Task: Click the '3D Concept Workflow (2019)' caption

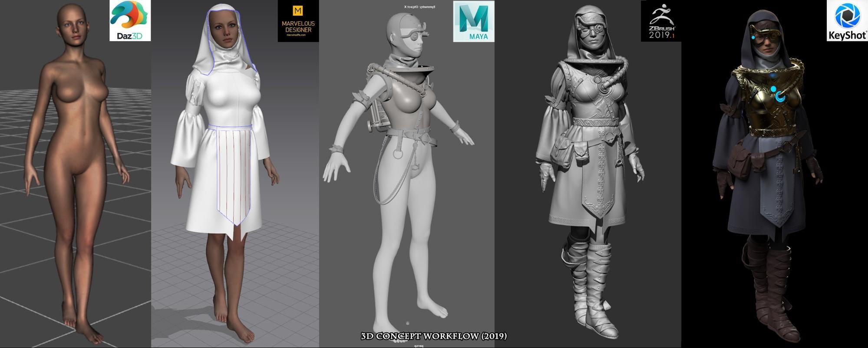Action: pyautogui.click(x=434, y=336)
